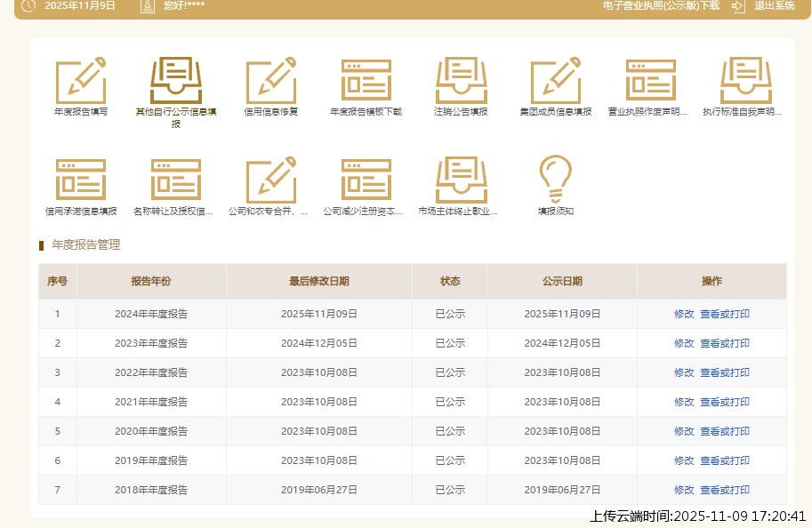The width and height of the screenshot is (812, 528).
Task: Click 修改 for the 2024年年度报告
Action: 684,314
